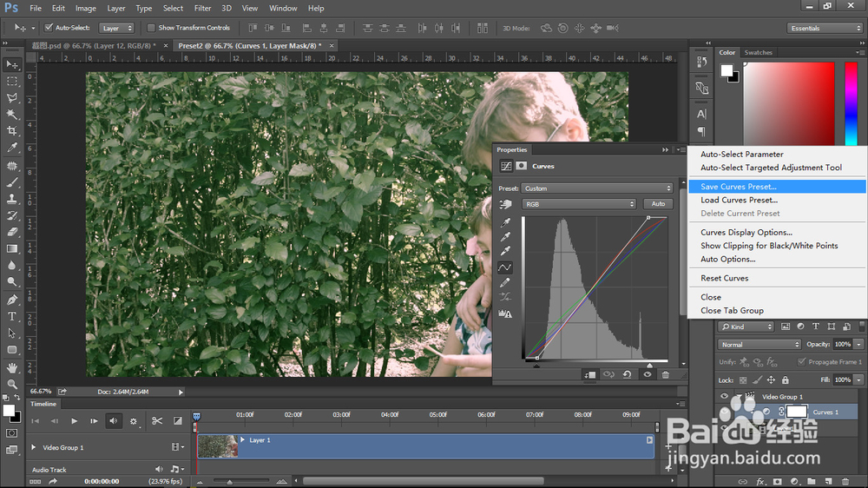Toggle Propagate Frame 1 checkbox
The image size is (868, 488).
[x=801, y=362]
